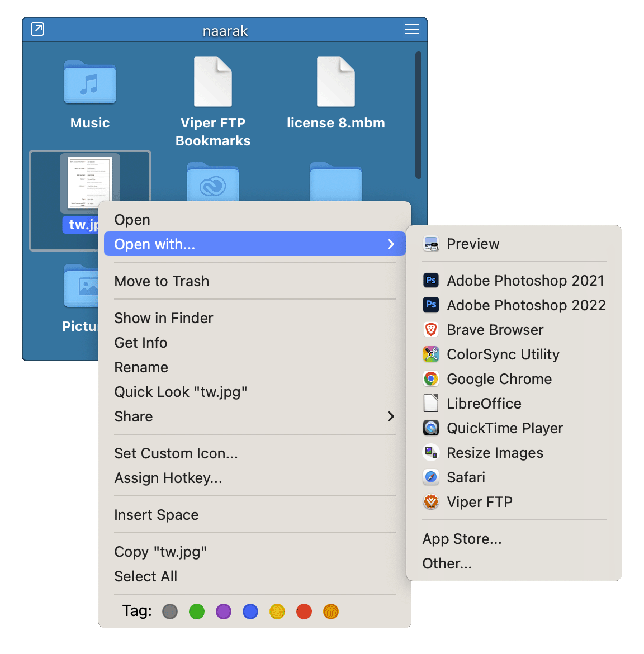Image resolution: width=644 pixels, height=654 pixels.
Task: Open Share menu entry
Action: pos(255,416)
